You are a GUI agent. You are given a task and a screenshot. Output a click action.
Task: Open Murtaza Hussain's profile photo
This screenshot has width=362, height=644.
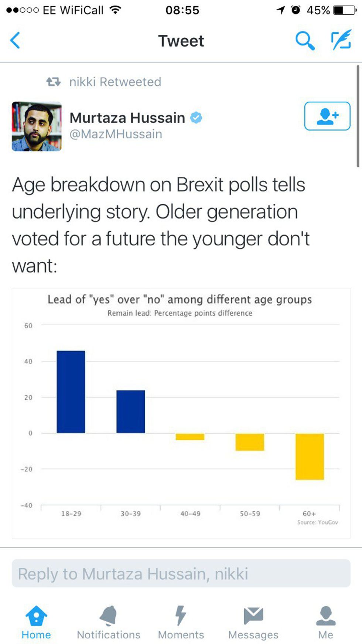[37, 126]
